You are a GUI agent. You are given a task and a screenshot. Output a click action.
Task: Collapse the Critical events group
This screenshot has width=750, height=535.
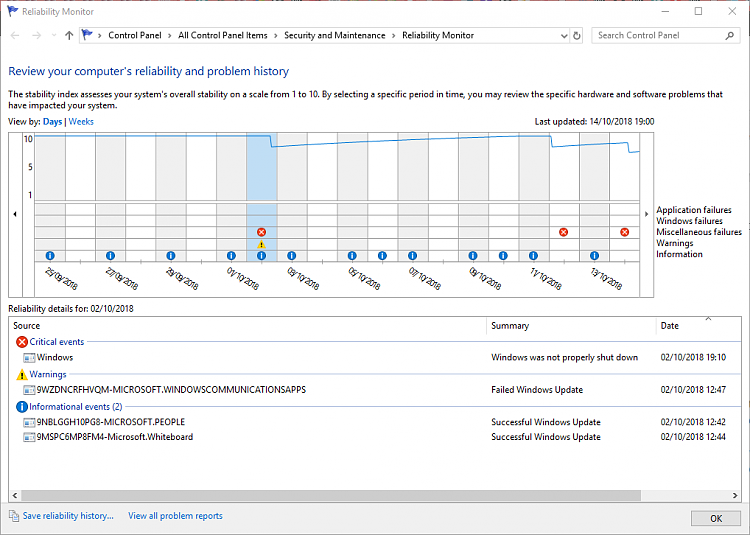click(56, 342)
